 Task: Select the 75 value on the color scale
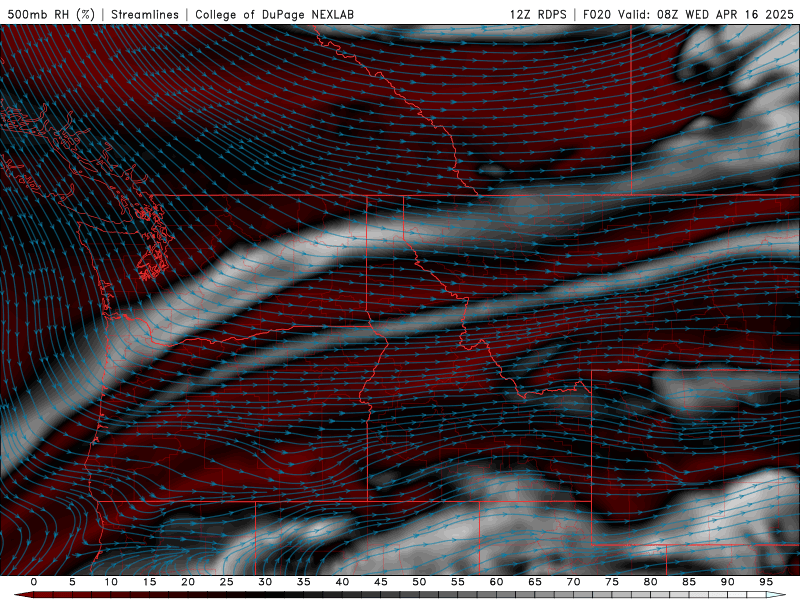point(612,582)
